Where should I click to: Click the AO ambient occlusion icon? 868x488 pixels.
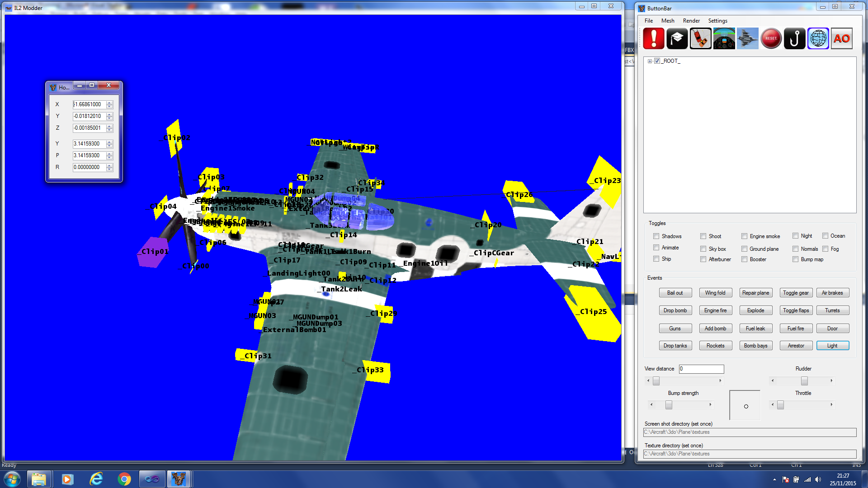(x=841, y=39)
